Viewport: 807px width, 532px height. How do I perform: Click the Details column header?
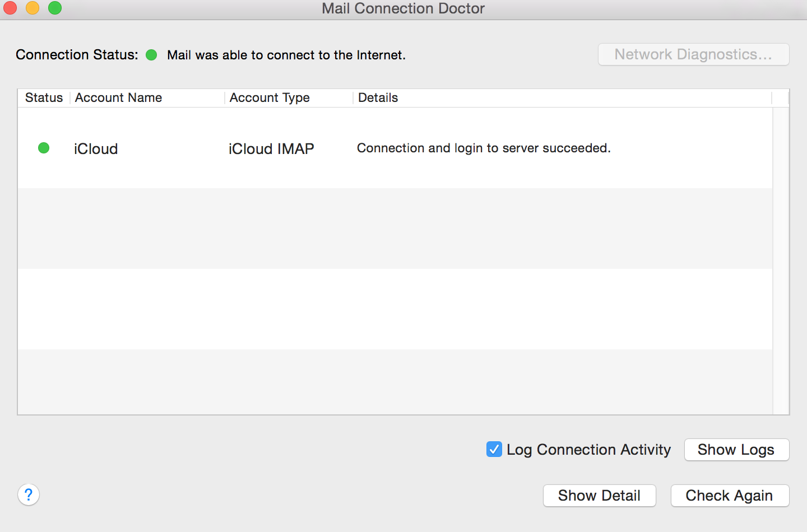coord(378,97)
